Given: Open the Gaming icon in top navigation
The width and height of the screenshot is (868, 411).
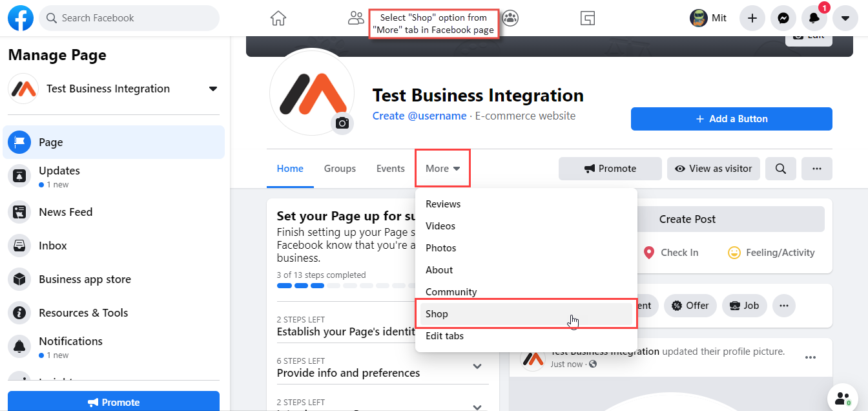Looking at the screenshot, I should coord(587,18).
